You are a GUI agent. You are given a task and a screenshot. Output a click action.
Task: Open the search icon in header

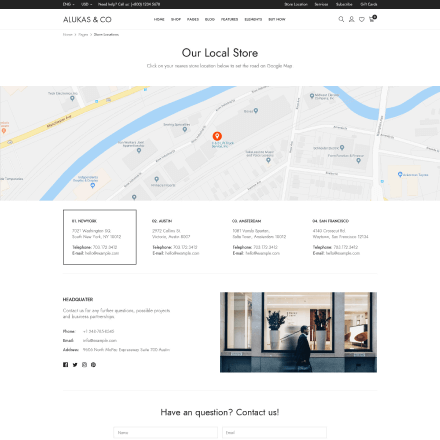click(x=341, y=19)
